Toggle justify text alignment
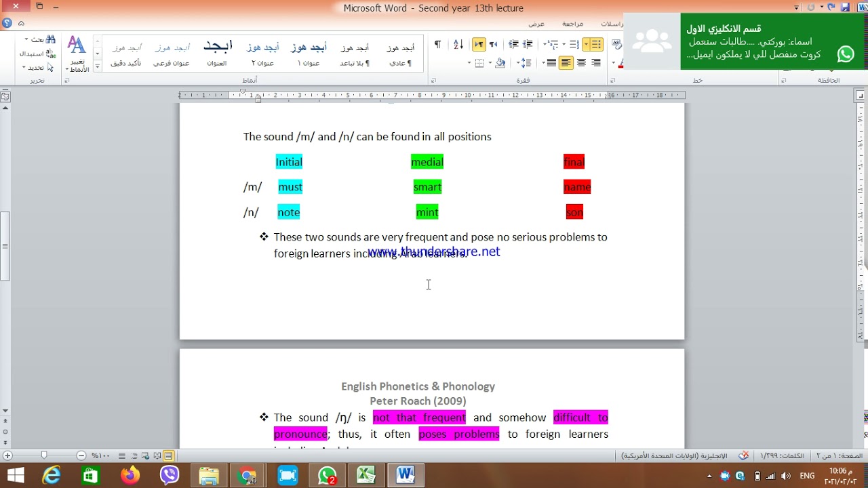 coord(551,63)
